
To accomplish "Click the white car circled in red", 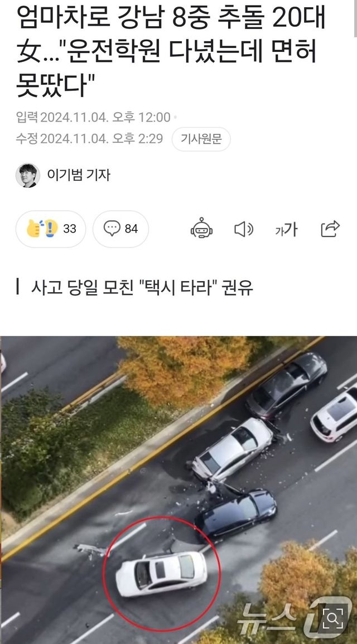I will [x=161, y=574].
